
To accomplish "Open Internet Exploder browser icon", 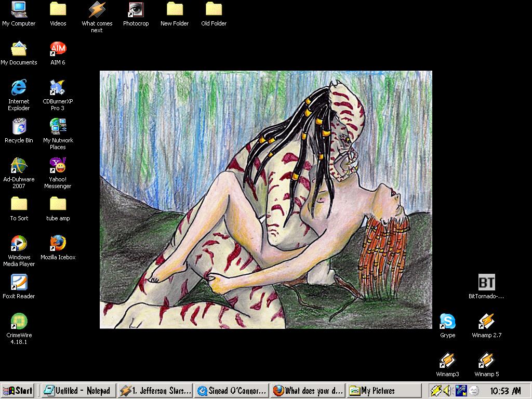I will tap(19, 87).
